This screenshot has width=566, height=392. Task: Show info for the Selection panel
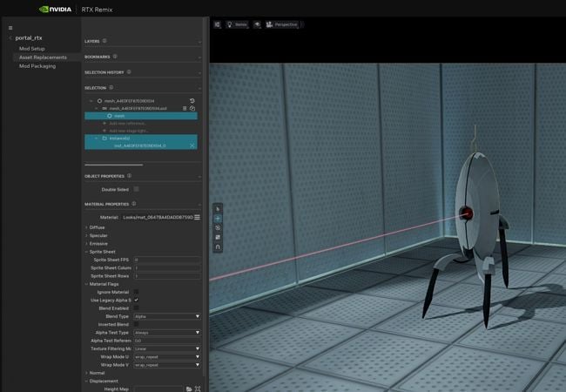[x=111, y=87]
